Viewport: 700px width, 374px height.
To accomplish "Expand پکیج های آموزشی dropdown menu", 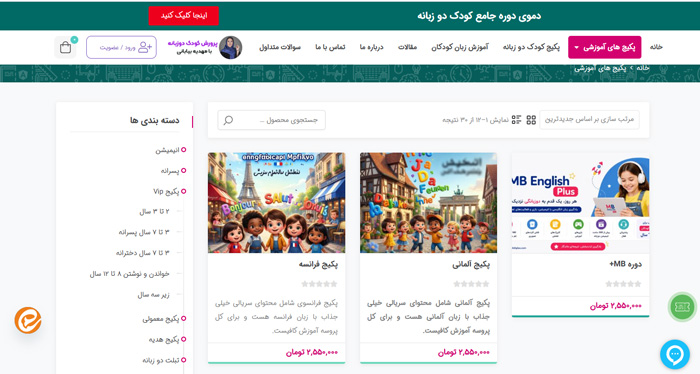I will (604, 47).
